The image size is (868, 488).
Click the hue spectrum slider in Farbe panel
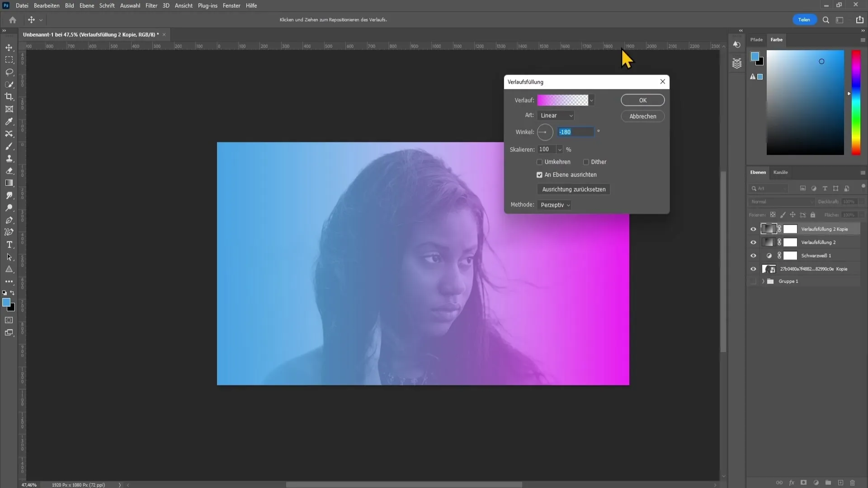(856, 103)
